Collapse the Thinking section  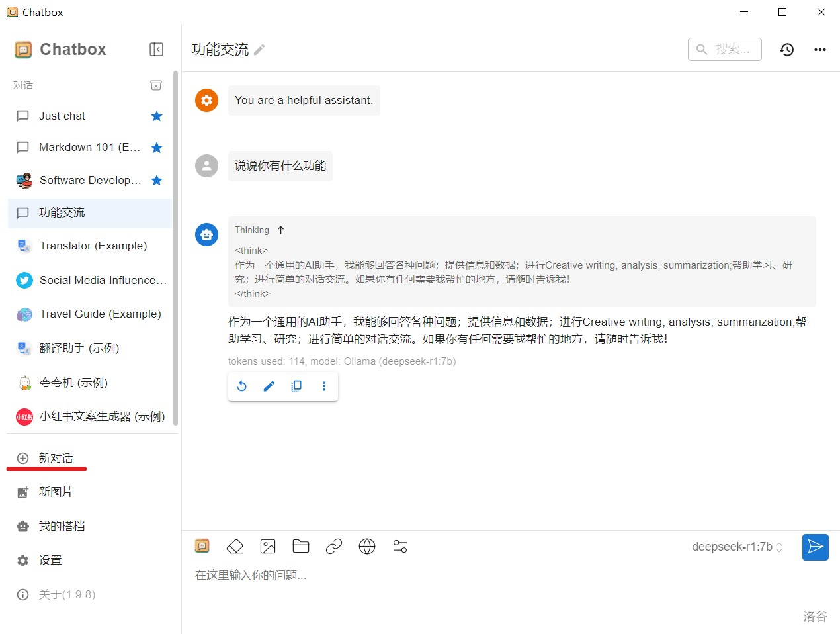(280, 230)
